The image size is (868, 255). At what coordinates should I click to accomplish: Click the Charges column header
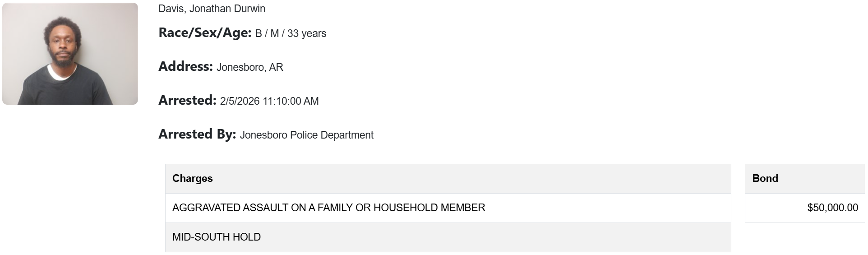(x=192, y=178)
